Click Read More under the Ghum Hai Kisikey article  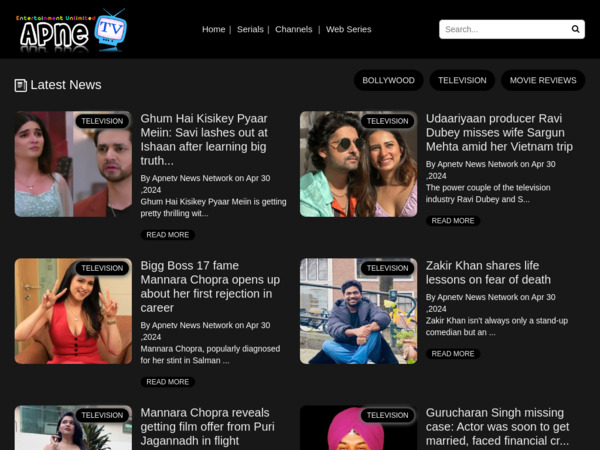[168, 235]
